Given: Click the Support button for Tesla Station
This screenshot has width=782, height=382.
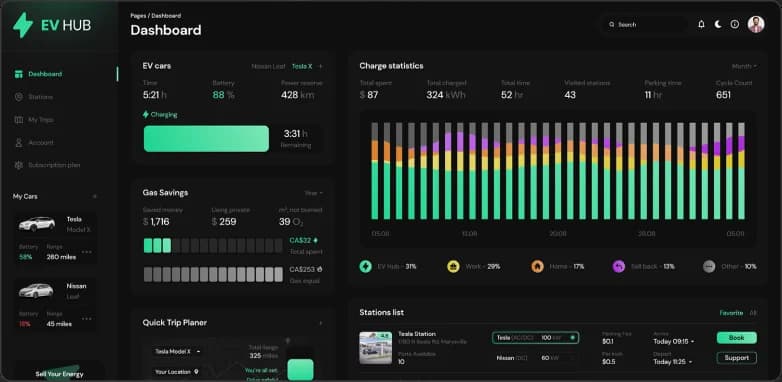Looking at the screenshot, I should [737, 358].
